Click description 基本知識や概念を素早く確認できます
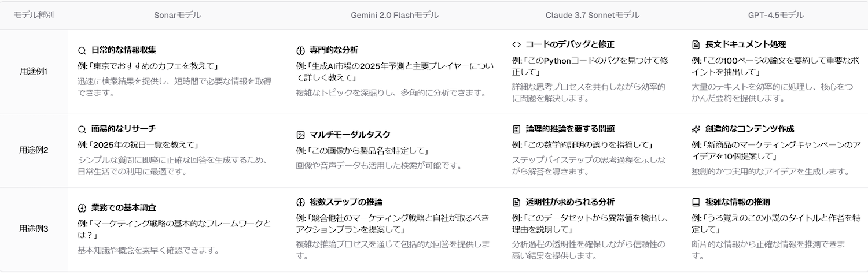The width and height of the screenshot is (868, 275). coord(148,250)
